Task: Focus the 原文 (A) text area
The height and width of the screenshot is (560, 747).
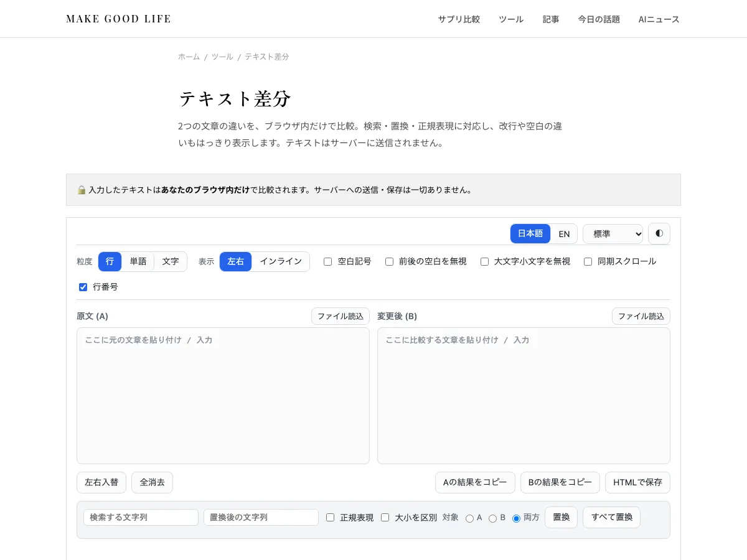Action: click(223, 396)
